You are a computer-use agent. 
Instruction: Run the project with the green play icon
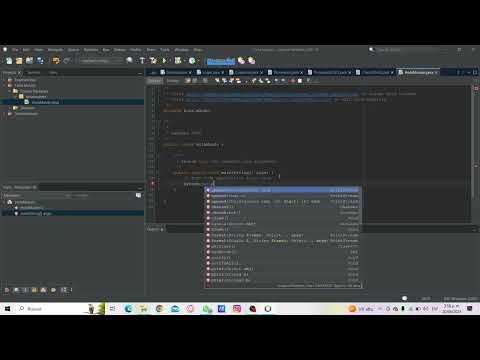pos(164,61)
